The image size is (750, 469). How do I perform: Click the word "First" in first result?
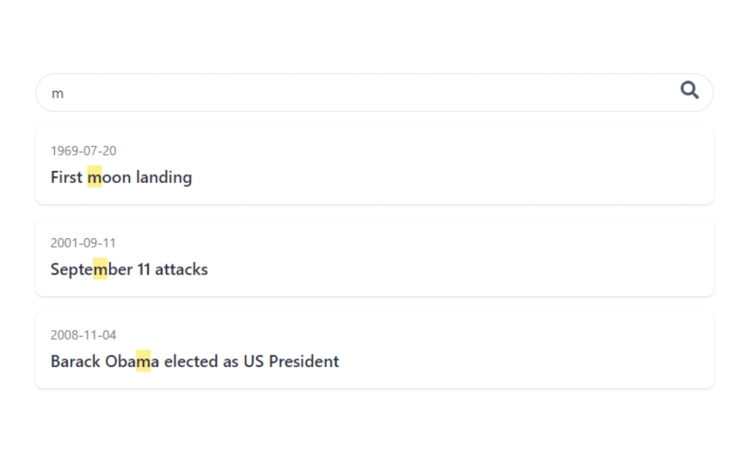pyautogui.click(x=66, y=177)
